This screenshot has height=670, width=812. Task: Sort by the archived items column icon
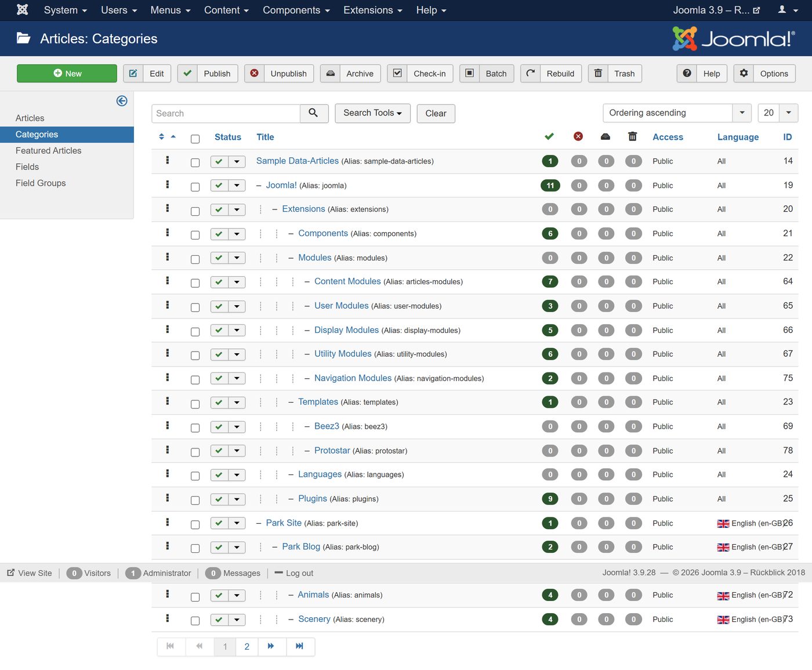tap(606, 136)
